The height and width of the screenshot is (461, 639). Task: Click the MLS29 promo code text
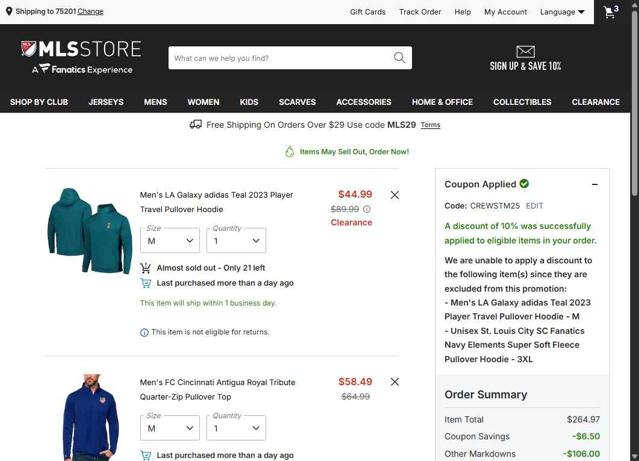pos(401,125)
